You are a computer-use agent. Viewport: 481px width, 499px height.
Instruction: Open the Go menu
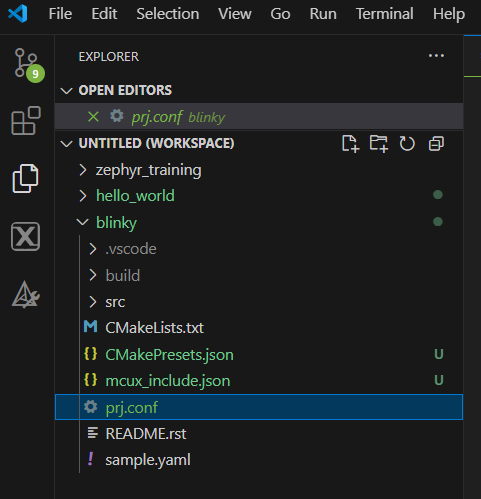[280, 14]
